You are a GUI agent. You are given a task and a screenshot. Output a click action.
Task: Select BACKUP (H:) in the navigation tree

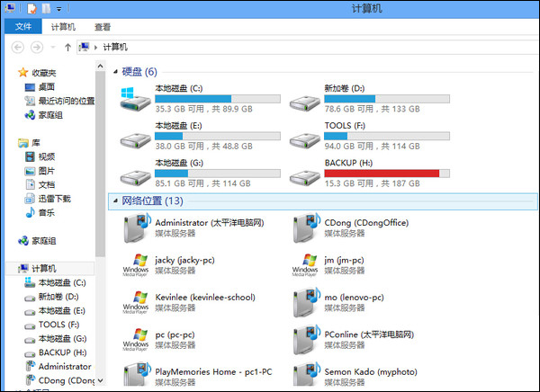click(56, 352)
